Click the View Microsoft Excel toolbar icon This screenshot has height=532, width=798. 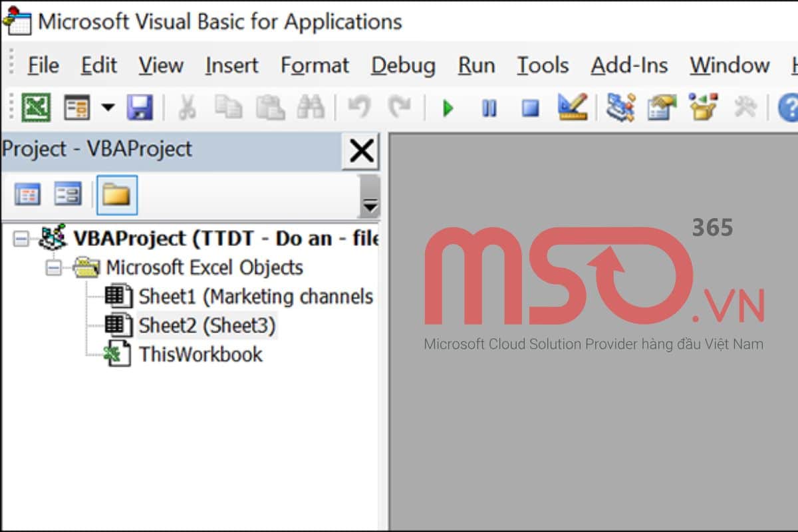[x=36, y=106]
